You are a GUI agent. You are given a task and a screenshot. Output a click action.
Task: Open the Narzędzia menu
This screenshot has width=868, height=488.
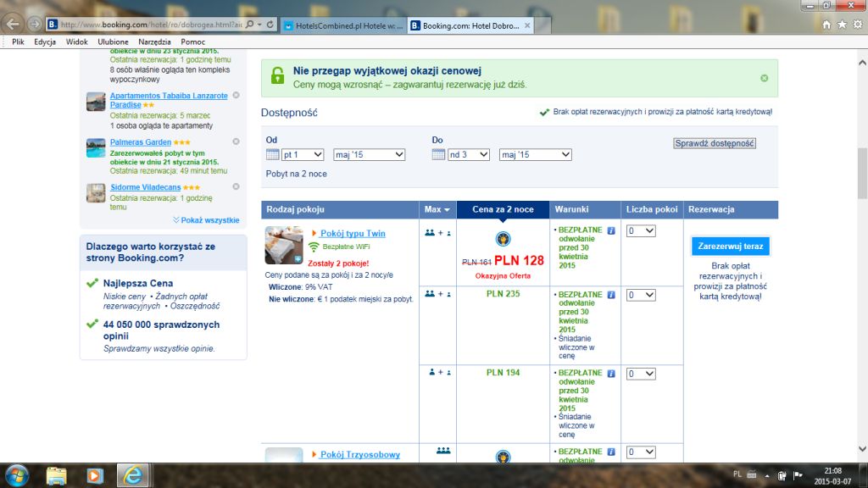[154, 42]
